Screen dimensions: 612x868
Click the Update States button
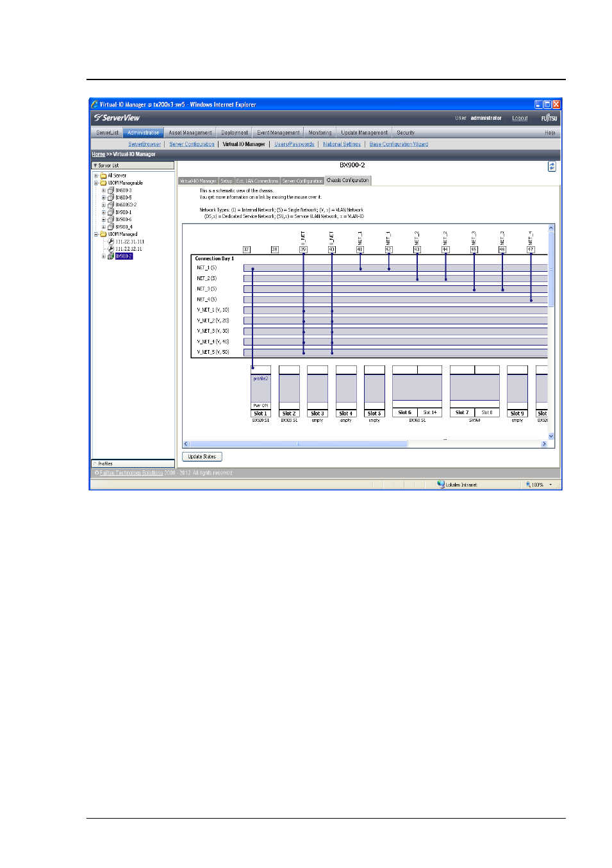[x=203, y=456]
